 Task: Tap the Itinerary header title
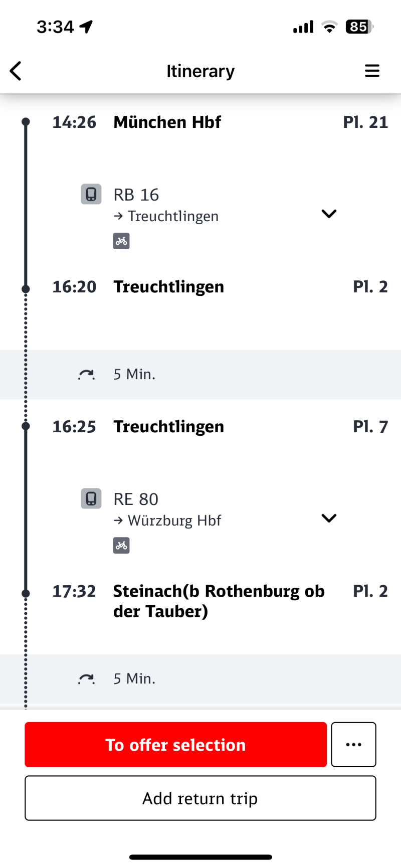[200, 71]
